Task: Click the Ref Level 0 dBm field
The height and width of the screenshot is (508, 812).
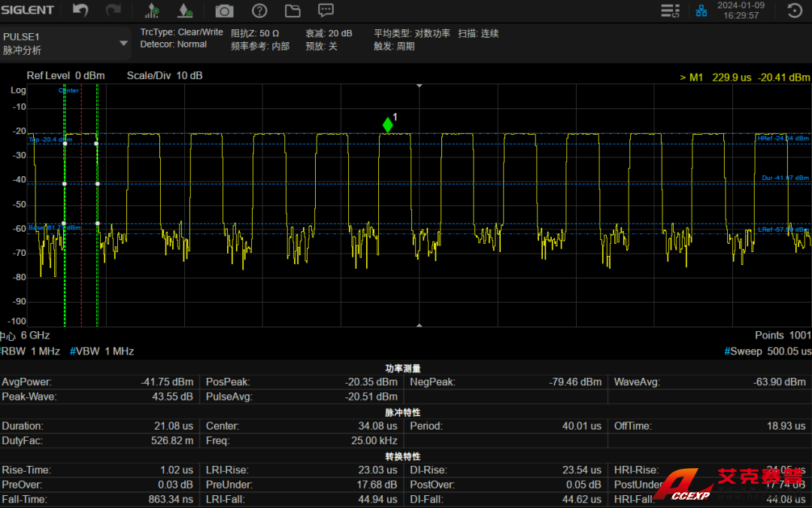Action: coord(65,75)
